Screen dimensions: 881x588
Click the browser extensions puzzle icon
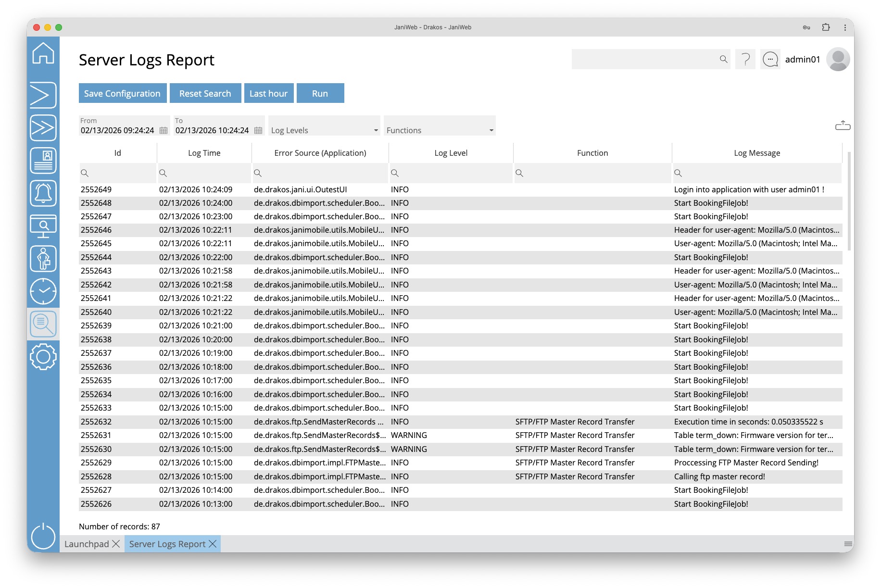pyautogui.click(x=826, y=27)
